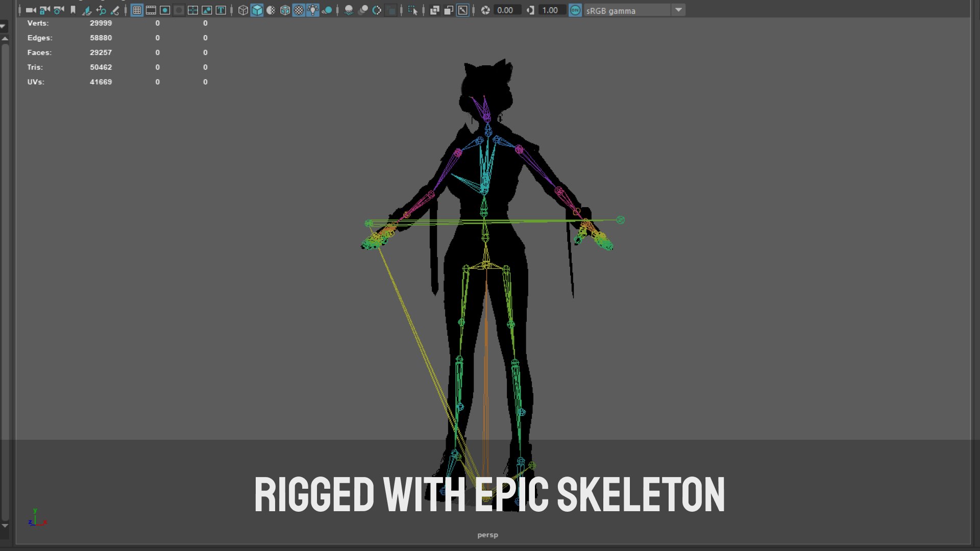Click the Exposure value field showing 0.00

(x=506, y=10)
